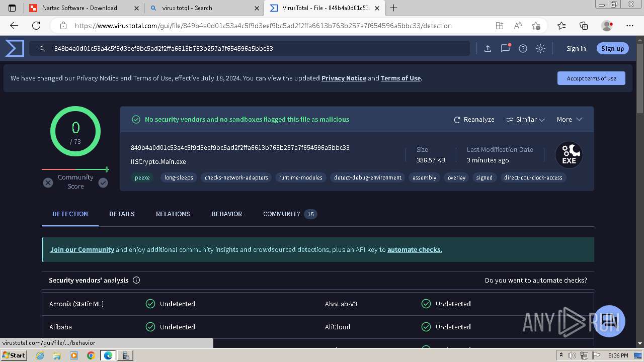The height and width of the screenshot is (362, 644).
Task: Click the browser profile avatar icon
Action: coord(607,26)
